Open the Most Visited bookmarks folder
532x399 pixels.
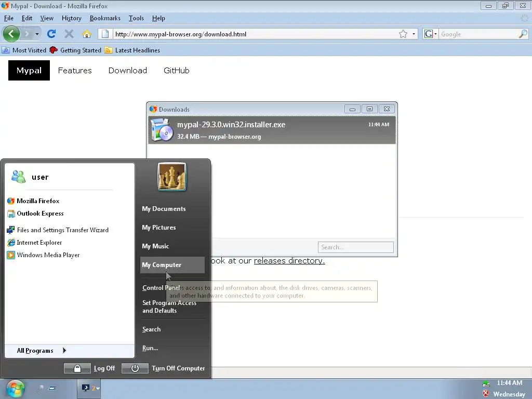(x=24, y=50)
